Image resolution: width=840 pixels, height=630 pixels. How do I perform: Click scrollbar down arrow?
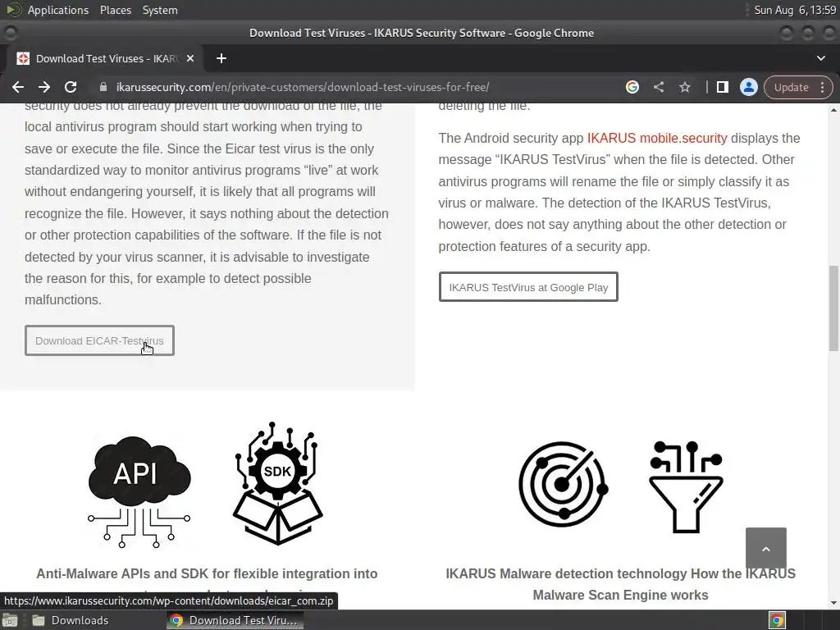[x=833, y=603]
